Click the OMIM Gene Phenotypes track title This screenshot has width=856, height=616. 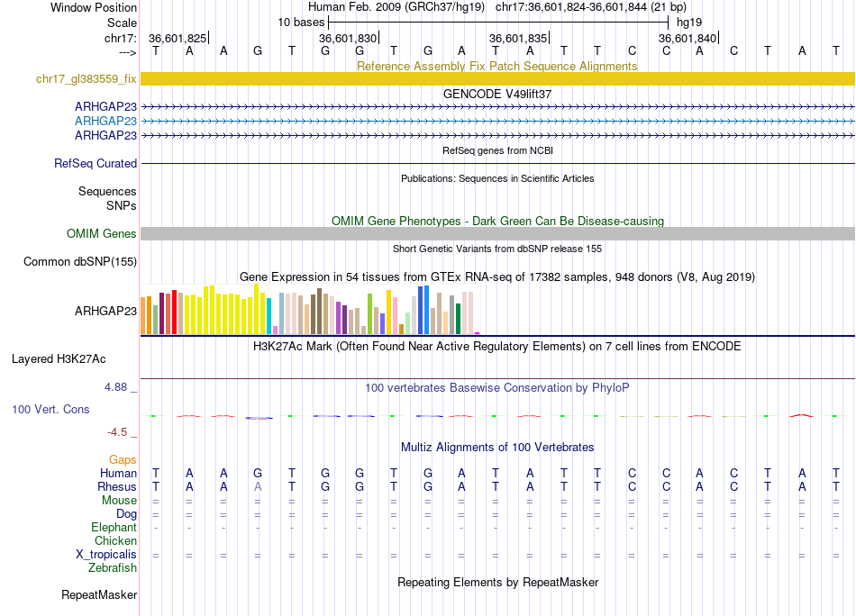pos(498,221)
